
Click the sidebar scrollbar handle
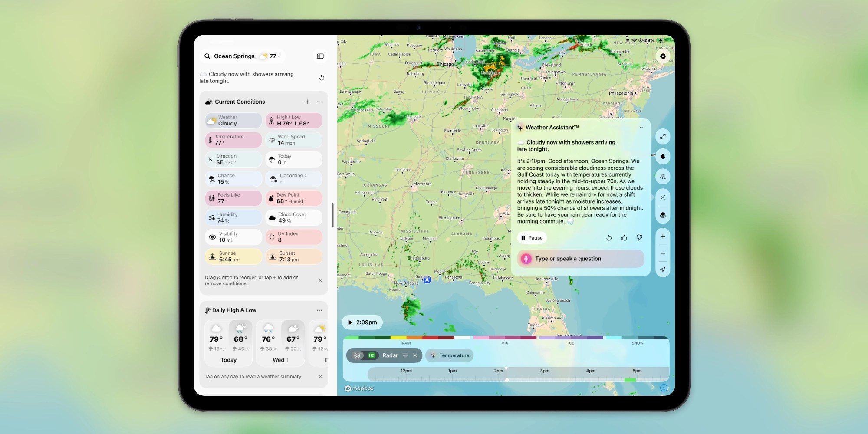pos(332,215)
